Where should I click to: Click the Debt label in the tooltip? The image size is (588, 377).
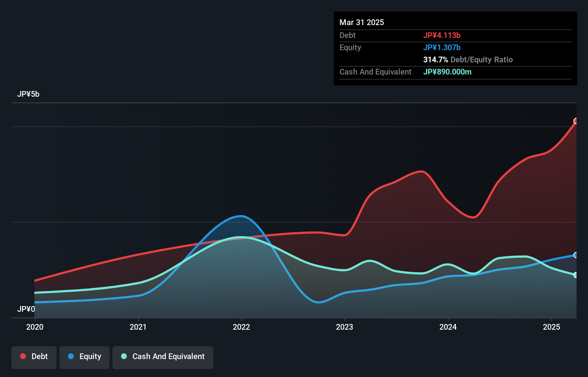click(347, 35)
